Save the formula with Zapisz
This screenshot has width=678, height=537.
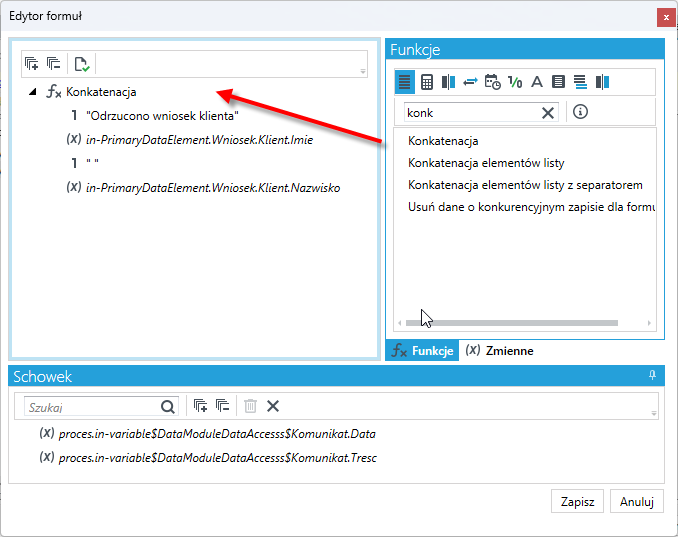577,502
